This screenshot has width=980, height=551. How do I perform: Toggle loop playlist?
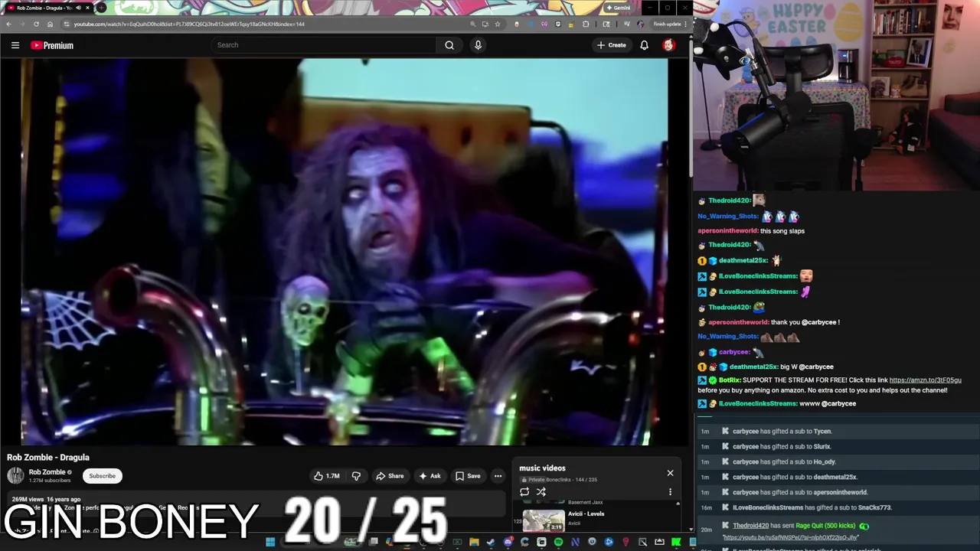point(524,492)
